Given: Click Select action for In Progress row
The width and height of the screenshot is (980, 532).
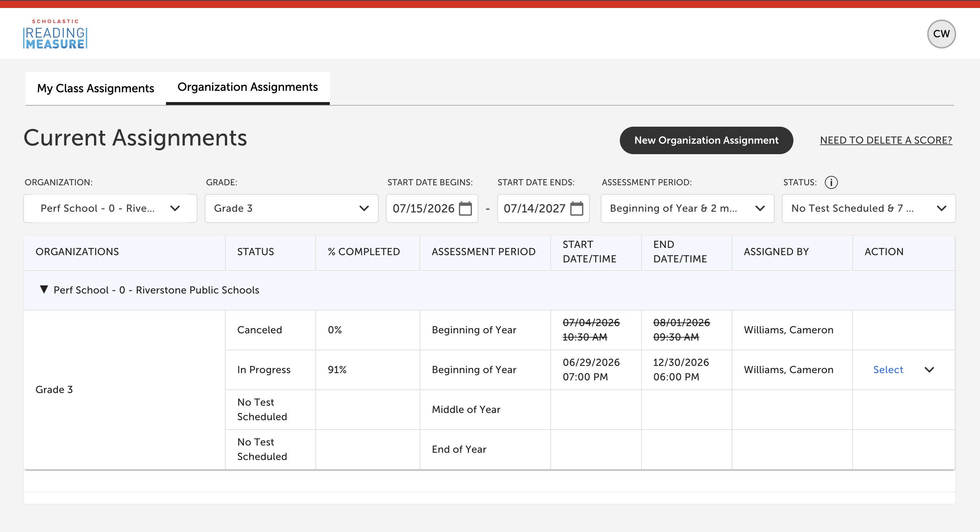Looking at the screenshot, I should [x=888, y=370].
